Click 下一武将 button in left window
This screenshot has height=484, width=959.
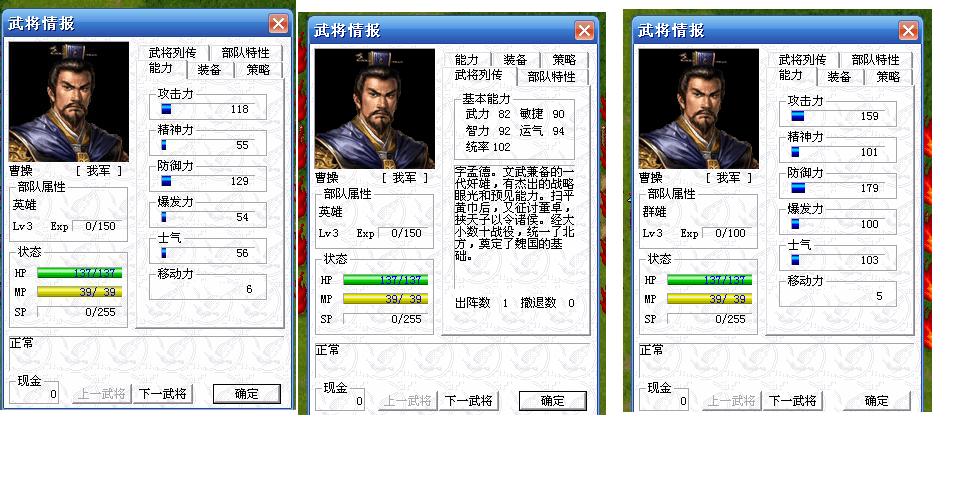coord(163,393)
